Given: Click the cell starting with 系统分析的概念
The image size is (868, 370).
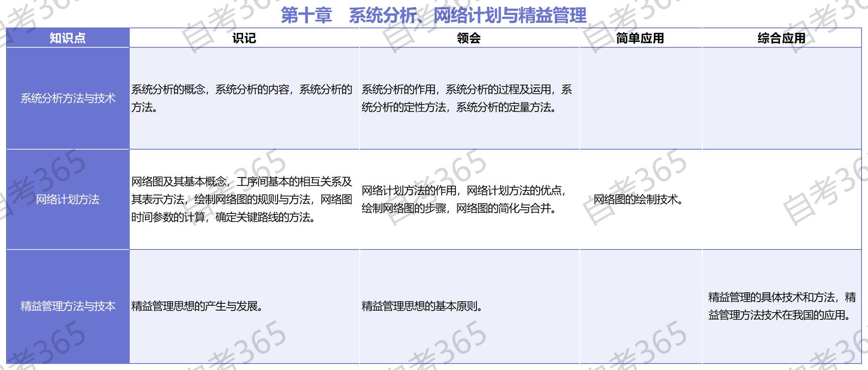Looking at the screenshot, I should 242,98.
